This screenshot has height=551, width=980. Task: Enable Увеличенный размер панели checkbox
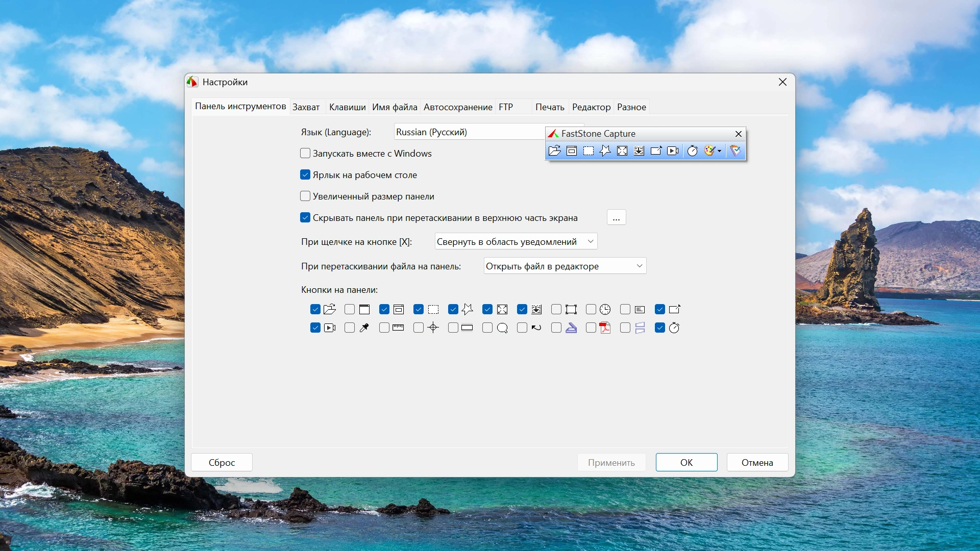click(x=305, y=196)
